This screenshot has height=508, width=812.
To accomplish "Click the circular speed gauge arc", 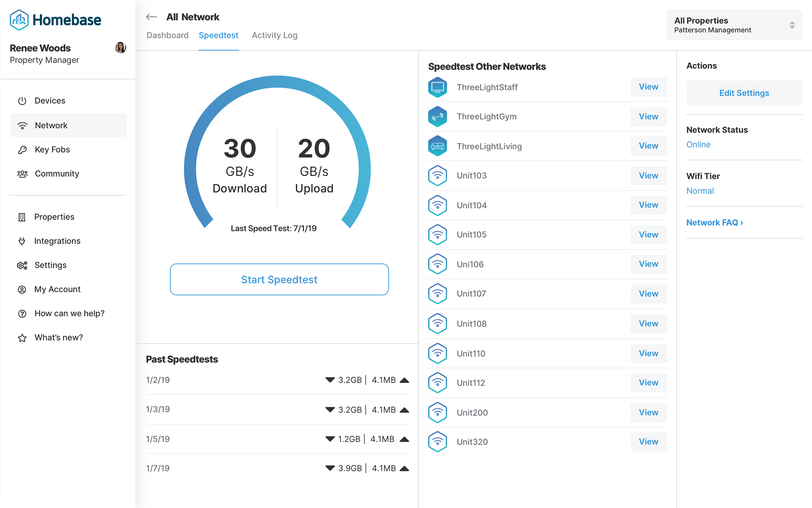I will pyautogui.click(x=277, y=82).
